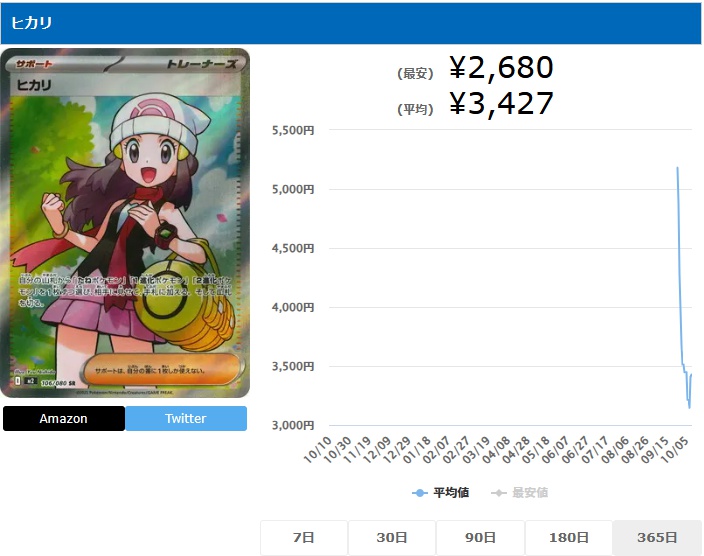704x556 pixels.
Task: Toggle the 平均値 legend series
Action: pyautogui.click(x=440, y=493)
